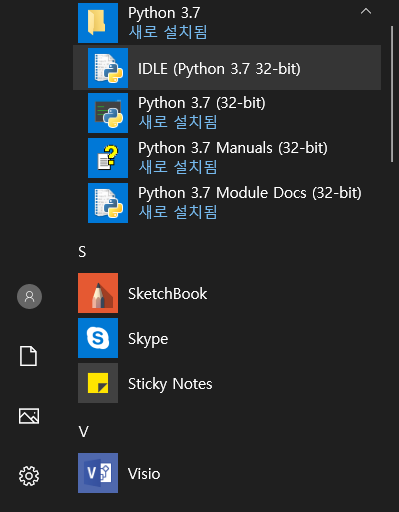399x512 pixels.
Task: Select "Python 3.7 Module Docs (32-bit)" label
Action: tap(250, 193)
